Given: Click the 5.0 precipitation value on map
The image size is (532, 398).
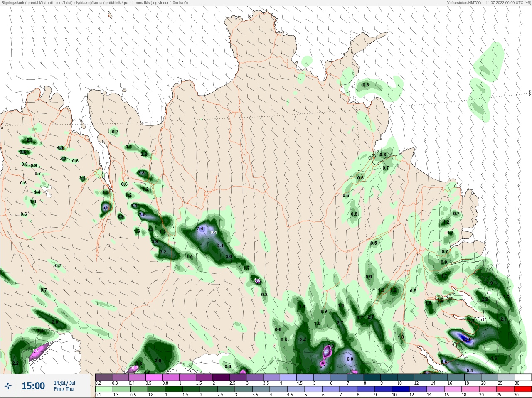Looking at the screenshot, I should pyautogui.click(x=257, y=280).
